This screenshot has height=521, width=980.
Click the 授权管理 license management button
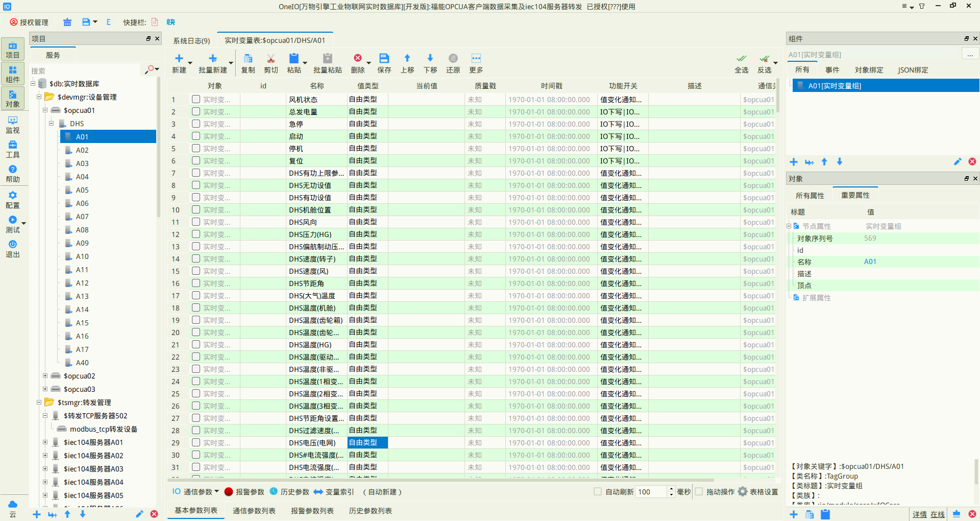point(29,22)
